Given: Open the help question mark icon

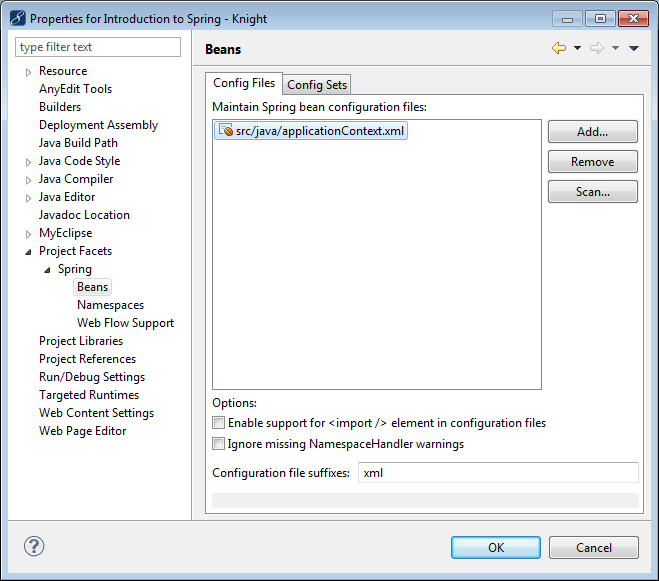Looking at the screenshot, I should pyautogui.click(x=34, y=546).
